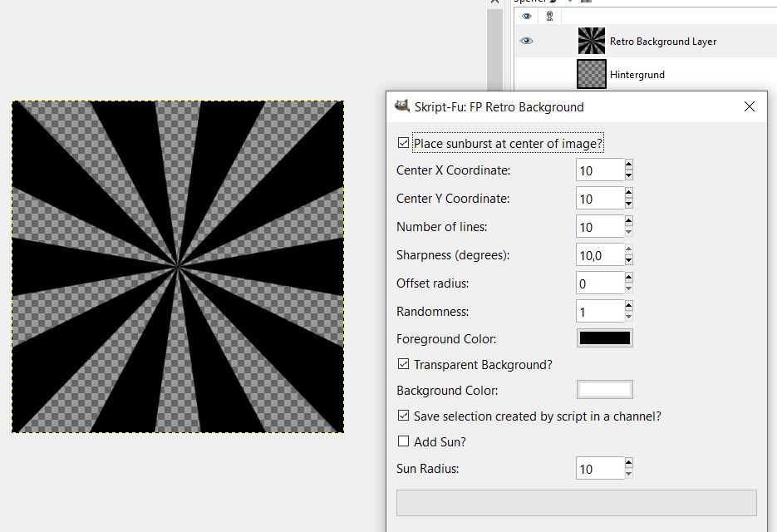Image resolution: width=777 pixels, height=532 pixels.
Task: Toggle visibility of the Hintergrund layer
Action: (x=526, y=74)
